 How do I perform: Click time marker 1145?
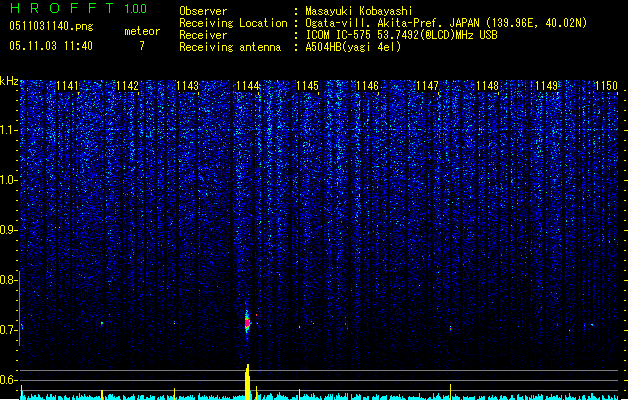coord(307,86)
